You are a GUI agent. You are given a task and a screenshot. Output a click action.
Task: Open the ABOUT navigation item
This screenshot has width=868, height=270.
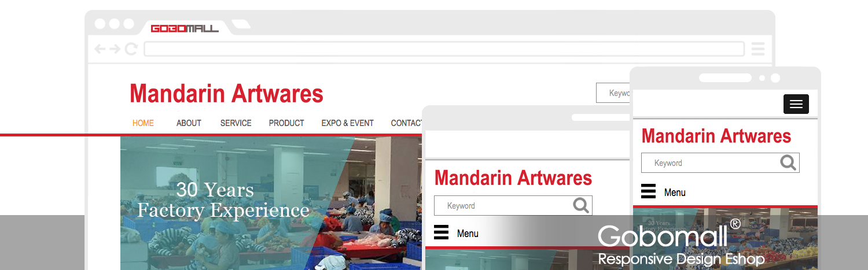tap(189, 123)
